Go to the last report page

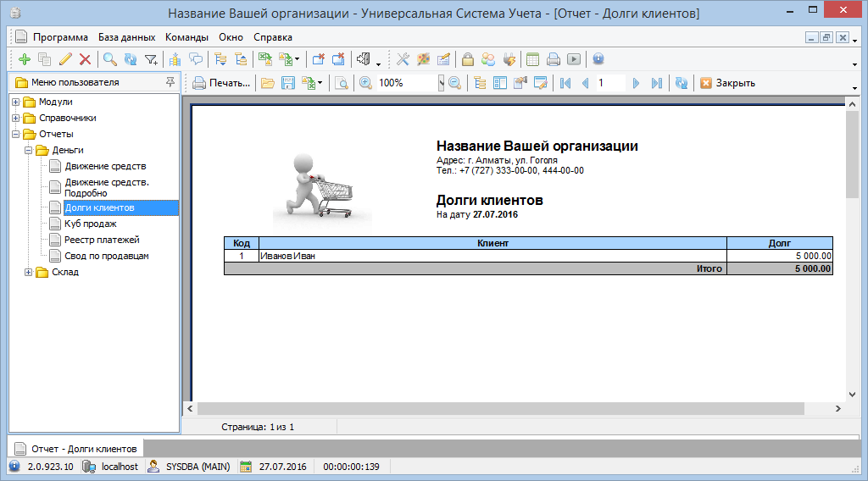pos(656,83)
